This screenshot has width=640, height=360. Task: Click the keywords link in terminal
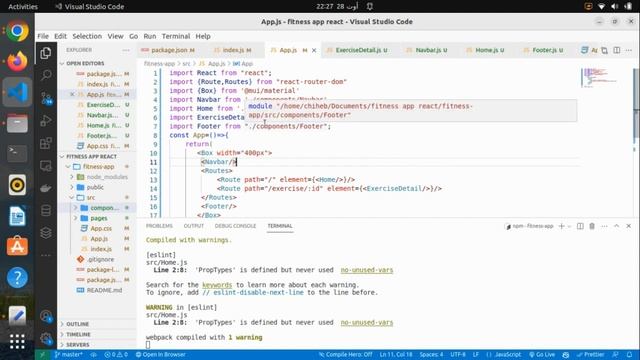[x=217, y=285]
